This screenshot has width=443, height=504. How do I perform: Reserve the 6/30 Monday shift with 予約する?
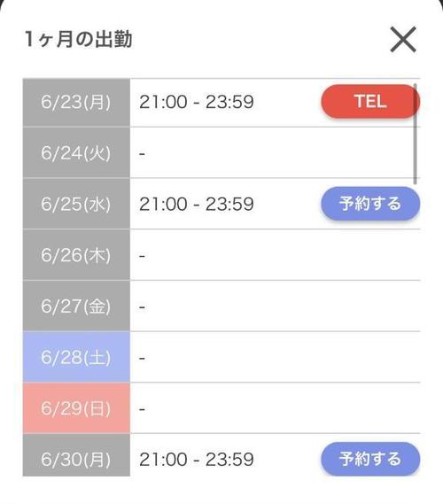(370, 459)
